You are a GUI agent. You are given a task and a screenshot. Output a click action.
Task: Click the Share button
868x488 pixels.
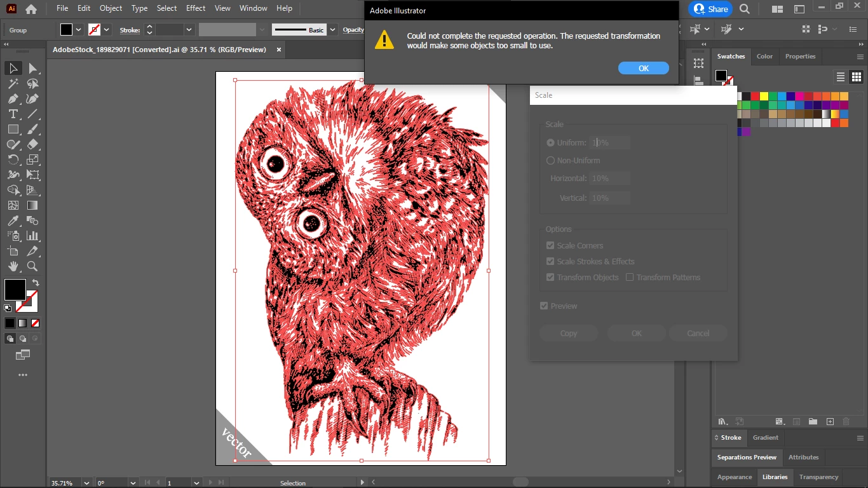(711, 9)
